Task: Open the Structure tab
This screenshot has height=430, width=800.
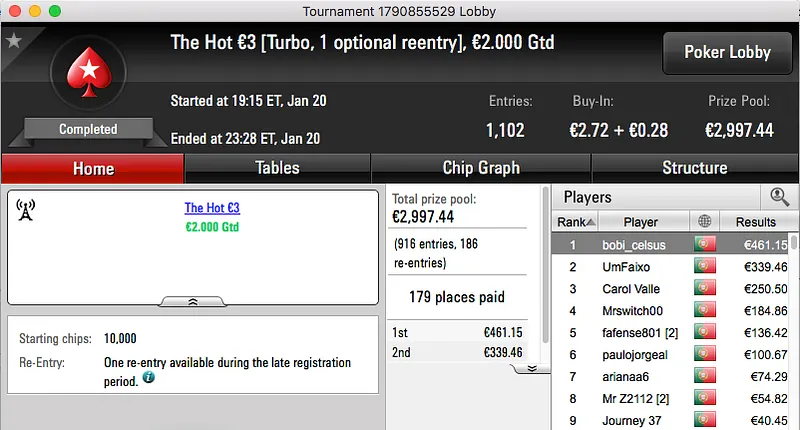Action: click(694, 168)
